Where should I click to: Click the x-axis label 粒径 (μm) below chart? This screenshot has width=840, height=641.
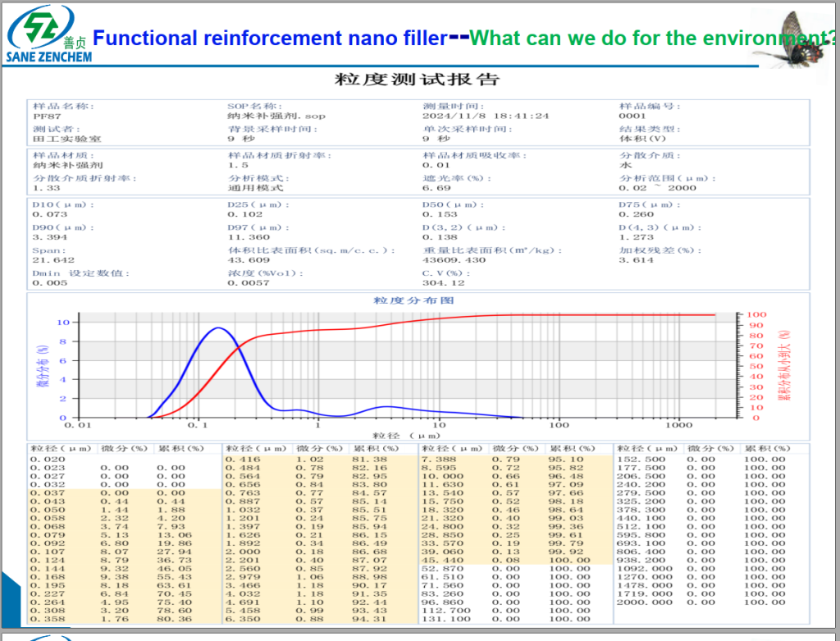[x=399, y=435]
